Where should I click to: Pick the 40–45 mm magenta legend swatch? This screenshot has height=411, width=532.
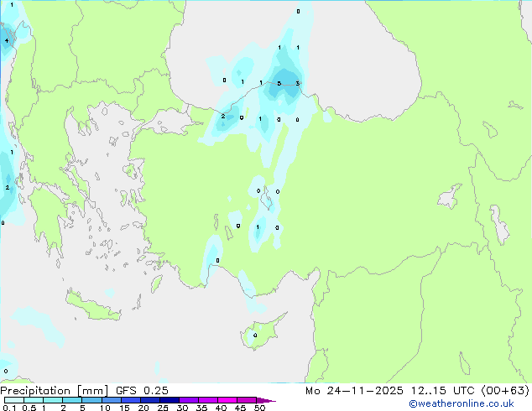227,400
